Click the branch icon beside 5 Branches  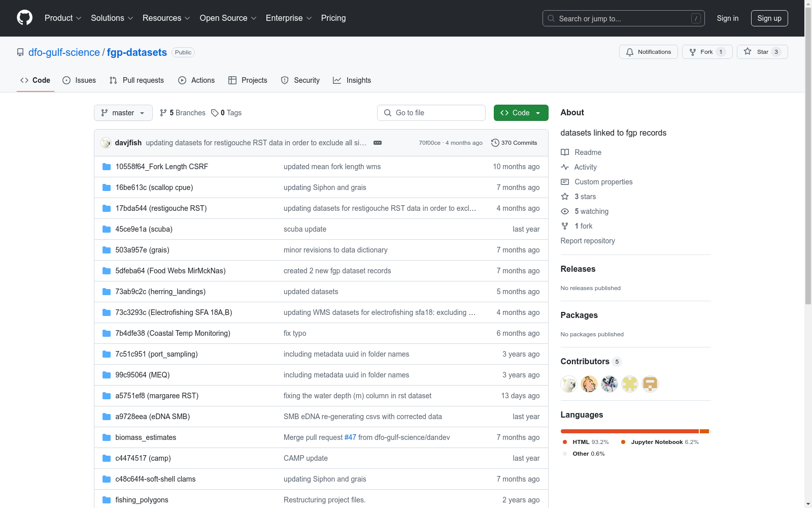[x=163, y=113]
